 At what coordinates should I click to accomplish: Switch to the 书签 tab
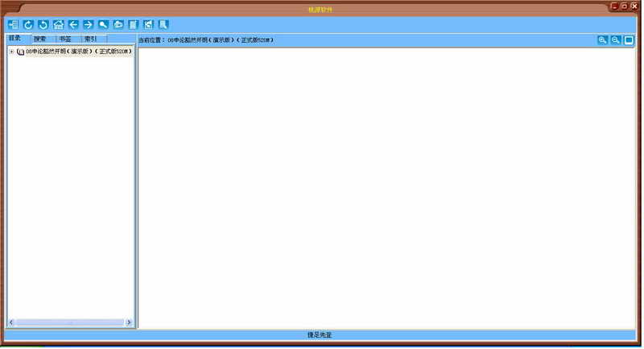tap(65, 39)
